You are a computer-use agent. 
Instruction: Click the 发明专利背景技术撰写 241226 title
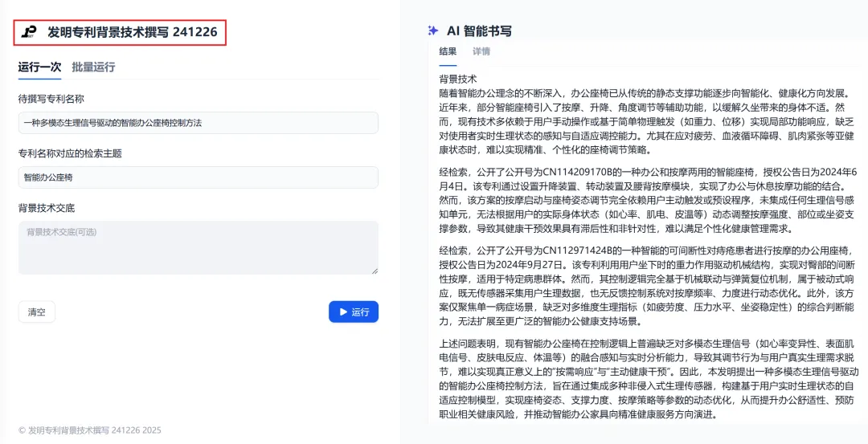tap(133, 32)
